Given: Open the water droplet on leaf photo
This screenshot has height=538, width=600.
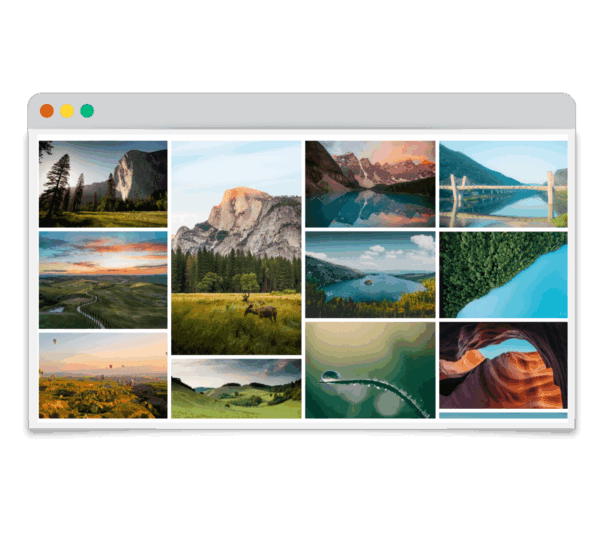Looking at the screenshot, I should [x=370, y=370].
